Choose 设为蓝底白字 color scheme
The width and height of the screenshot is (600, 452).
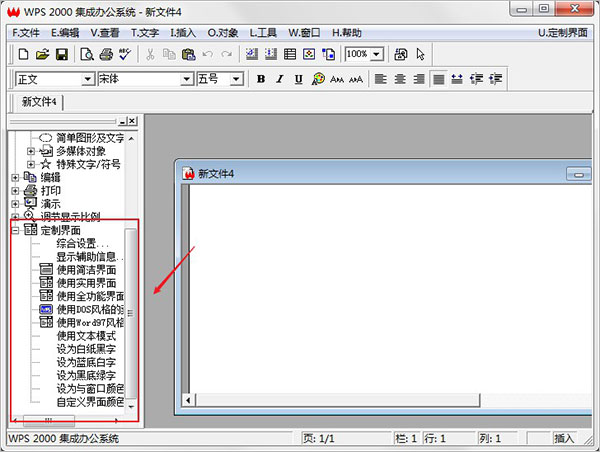point(86,362)
